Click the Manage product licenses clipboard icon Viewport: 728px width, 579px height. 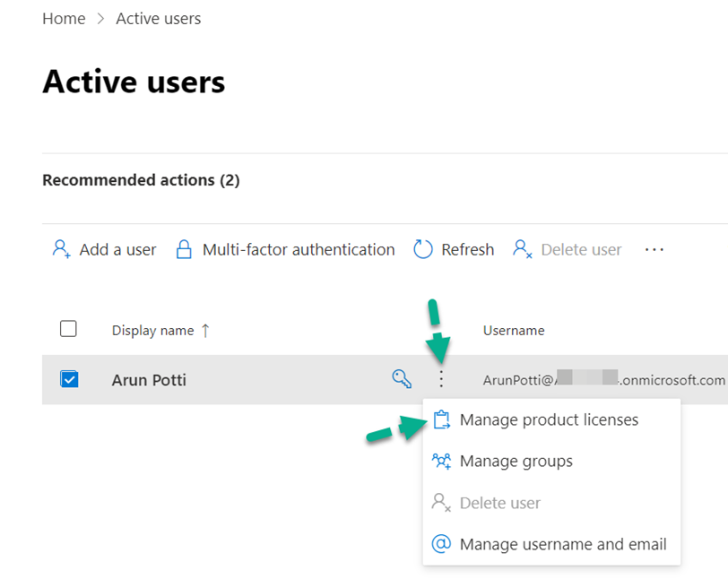pyautogui.click(x=441, y=419)
